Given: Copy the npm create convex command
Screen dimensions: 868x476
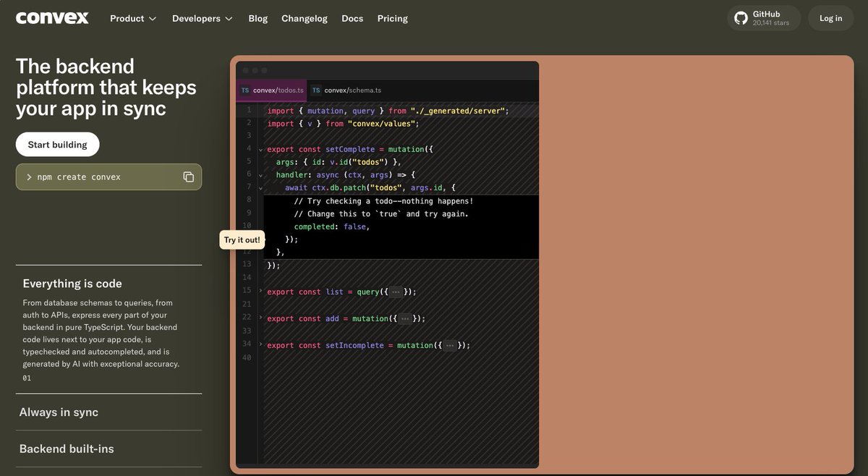Looking at the screenshot, I should click(x=188, y=177).
